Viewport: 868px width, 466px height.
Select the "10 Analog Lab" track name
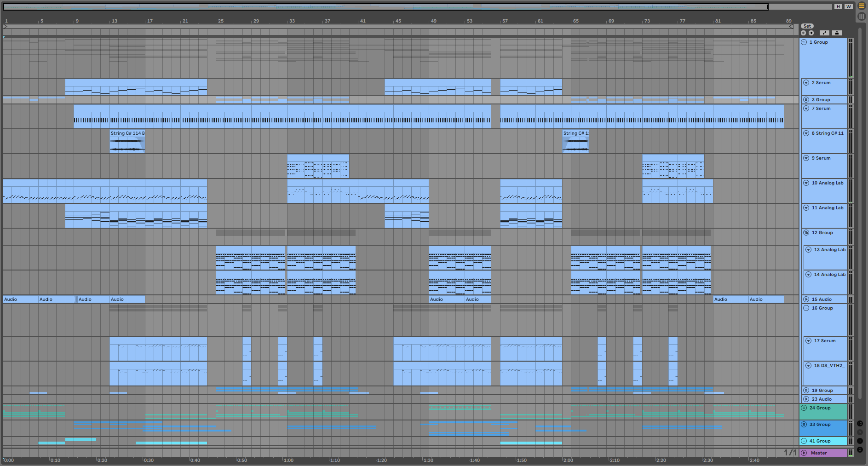828,183
